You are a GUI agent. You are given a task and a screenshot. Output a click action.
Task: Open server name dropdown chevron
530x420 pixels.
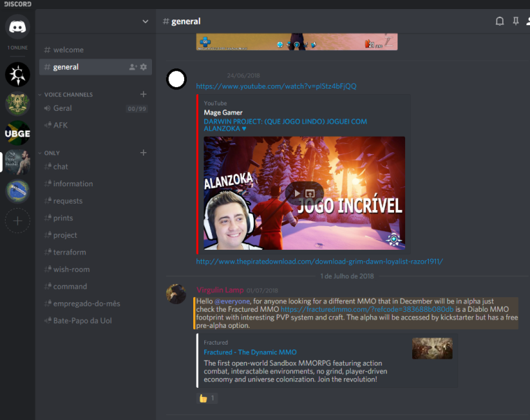point(145,22)
